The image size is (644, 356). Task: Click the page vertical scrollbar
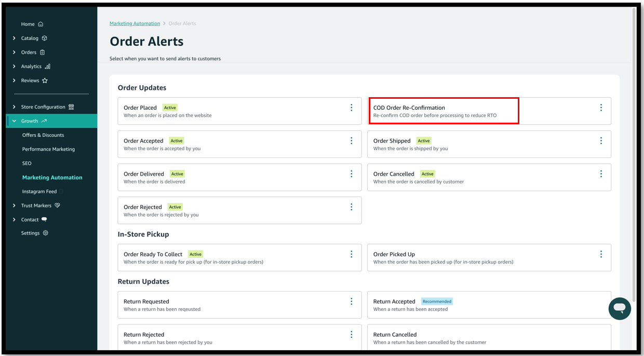click(634, 156)
